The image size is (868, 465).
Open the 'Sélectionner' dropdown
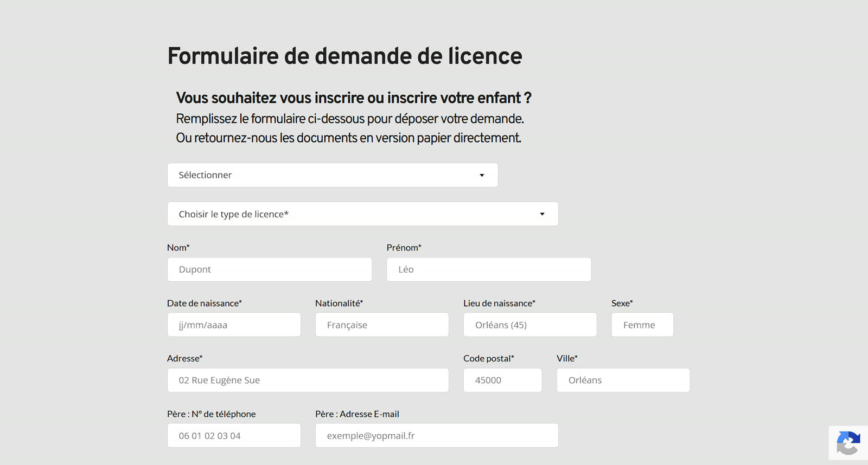[x=333, y=175]
